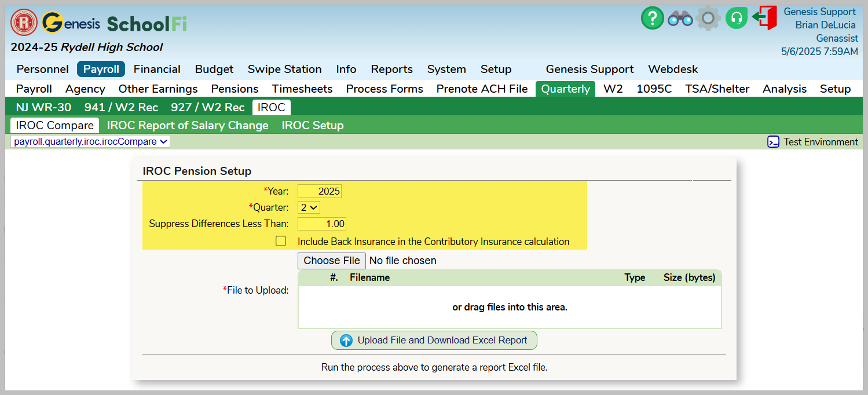Click into the Year input field
This screenshot has width=868, height=395.
(x=320, y=191)
